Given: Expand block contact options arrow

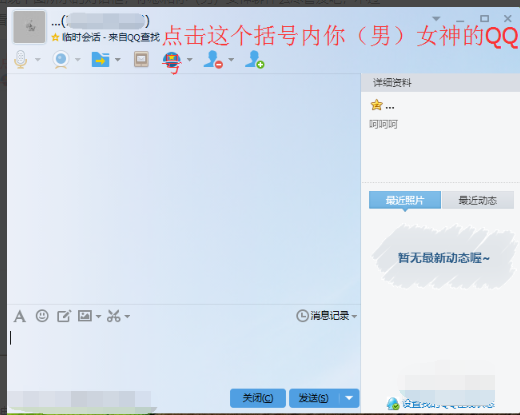Looking at the screenshot, I should click(231, 60).
